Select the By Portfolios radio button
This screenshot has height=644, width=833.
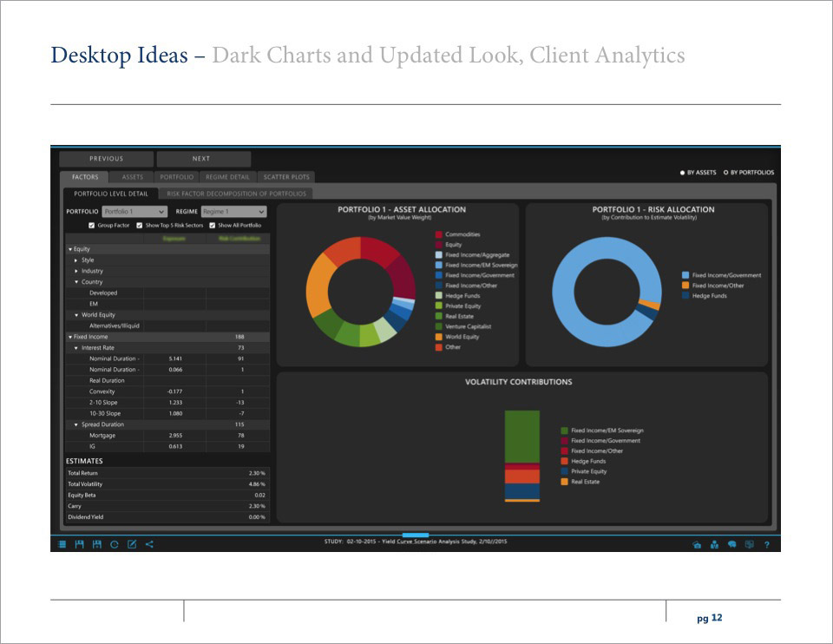click(726, 173)
